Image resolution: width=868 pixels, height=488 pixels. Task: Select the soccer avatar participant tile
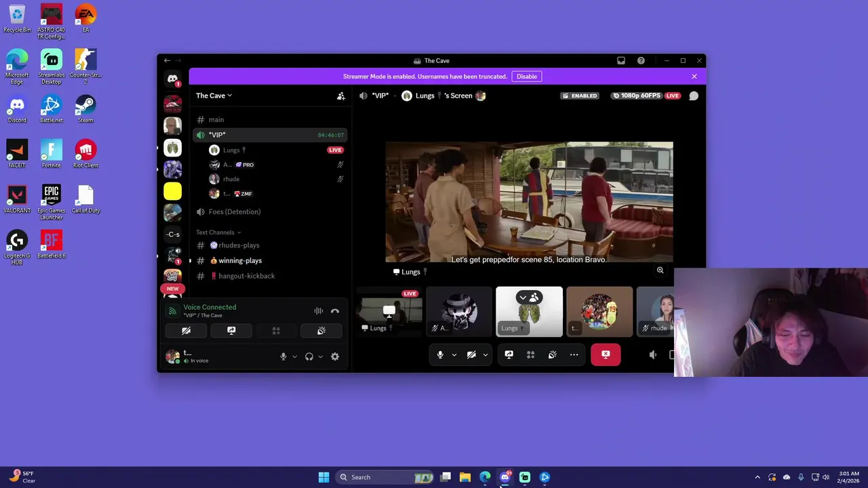599,312
